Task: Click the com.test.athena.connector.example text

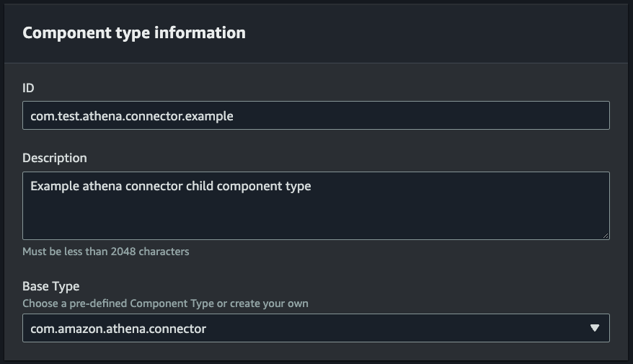Action: pyautogui.click(x=132, y=115)
